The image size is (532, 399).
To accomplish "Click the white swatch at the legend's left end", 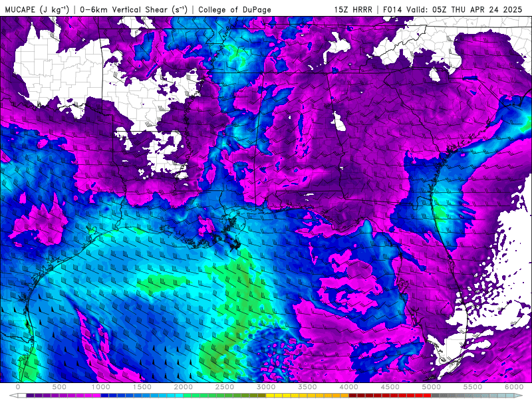I will coord(22,396).
